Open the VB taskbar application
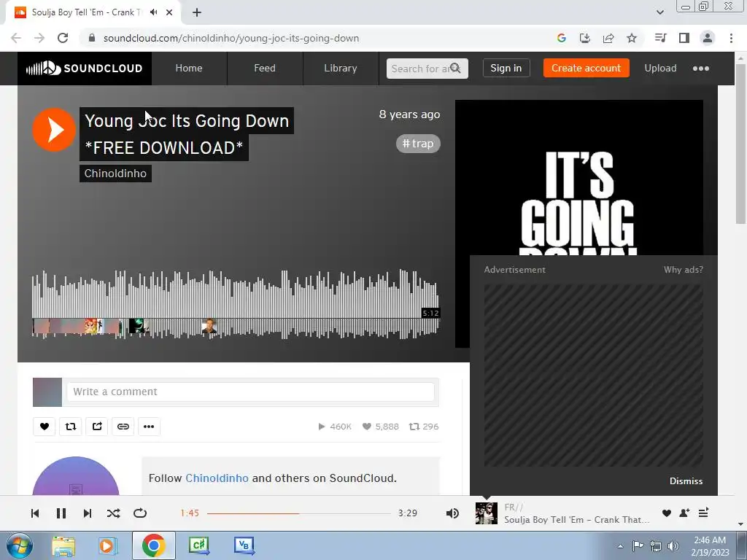747x560 pixels. tap(244, 545)
